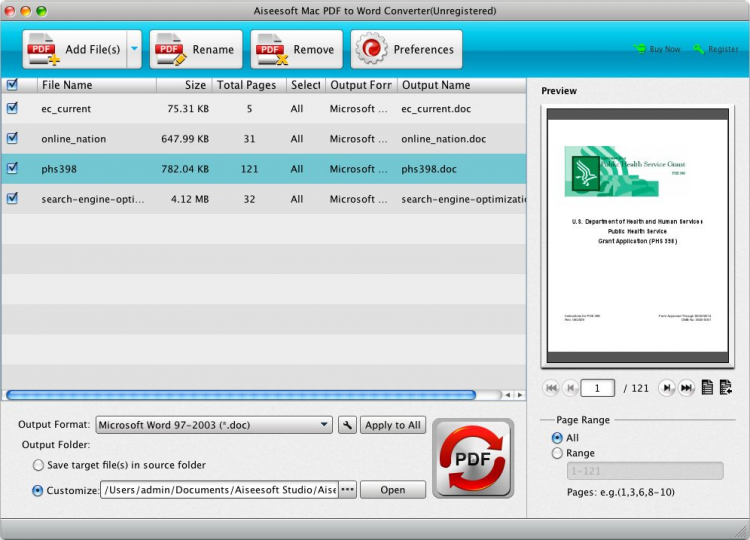Click Microsoft format cell for online_nation
The height and width of the screenshot is (540, 750).
(358, 139)
